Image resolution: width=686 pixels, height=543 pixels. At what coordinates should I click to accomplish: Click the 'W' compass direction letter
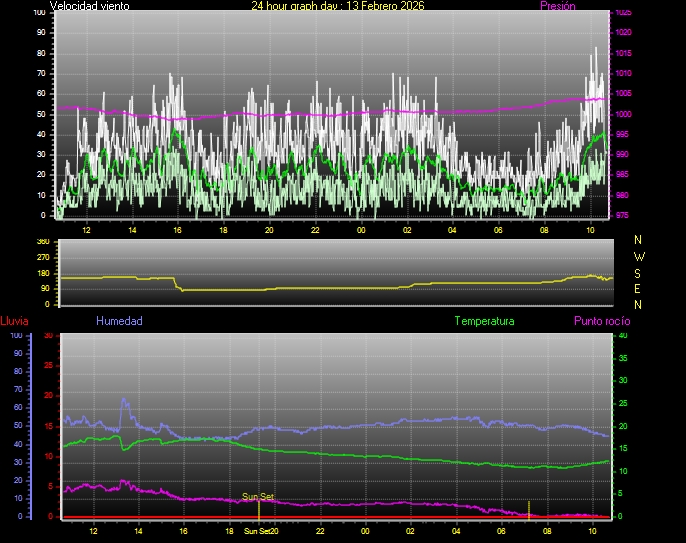pos(639,256)
